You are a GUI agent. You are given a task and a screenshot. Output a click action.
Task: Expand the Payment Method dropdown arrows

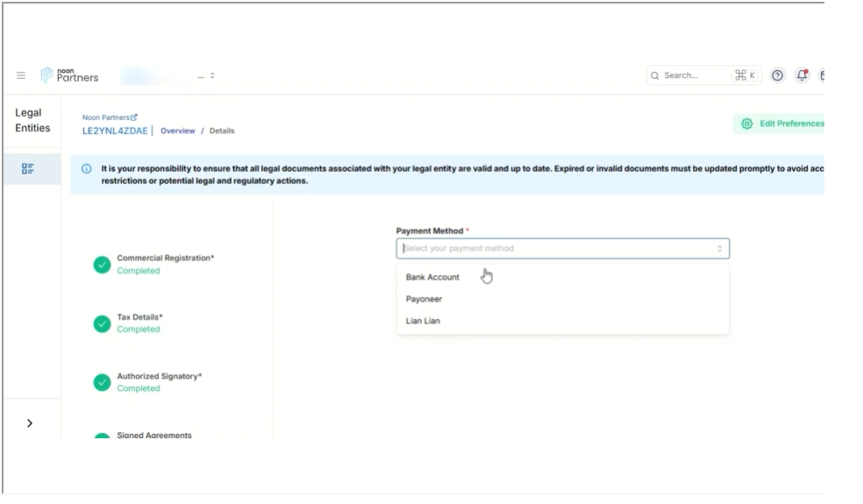tap(719, 249)
